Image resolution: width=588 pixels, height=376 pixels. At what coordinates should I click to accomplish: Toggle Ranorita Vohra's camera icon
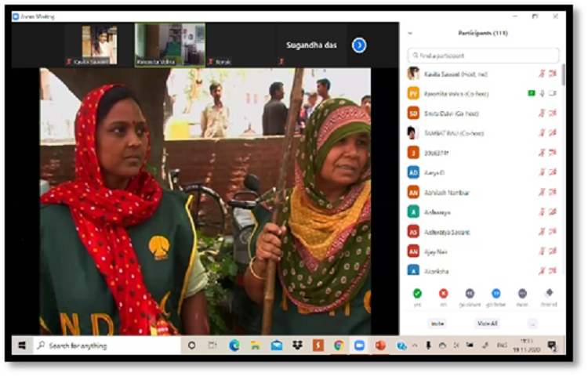(x=553, y=93)
